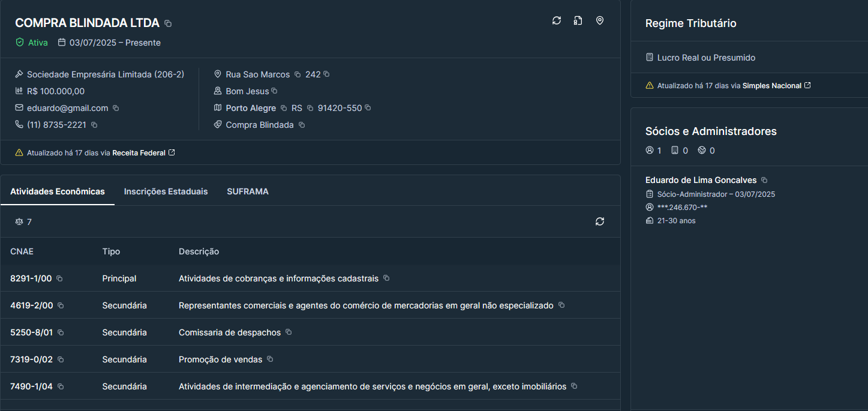Copy the neighborhood Bom Jesus
This screenshot has width=868, height=411.
274,91
